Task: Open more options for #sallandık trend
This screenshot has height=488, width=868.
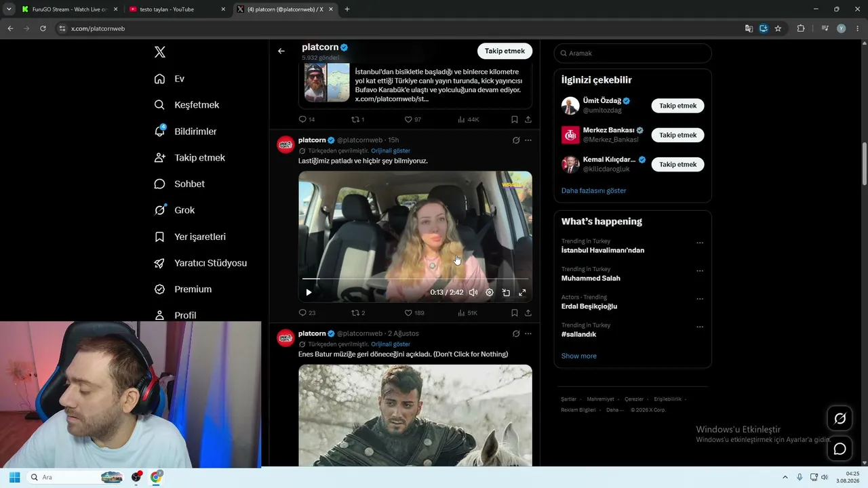Action: tap(700, 327)
